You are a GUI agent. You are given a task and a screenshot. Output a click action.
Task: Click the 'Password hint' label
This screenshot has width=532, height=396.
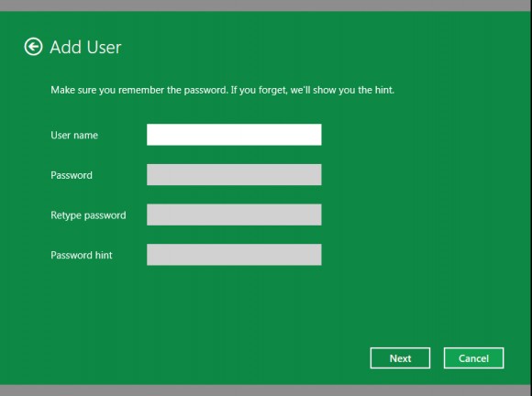pos(82,255)
